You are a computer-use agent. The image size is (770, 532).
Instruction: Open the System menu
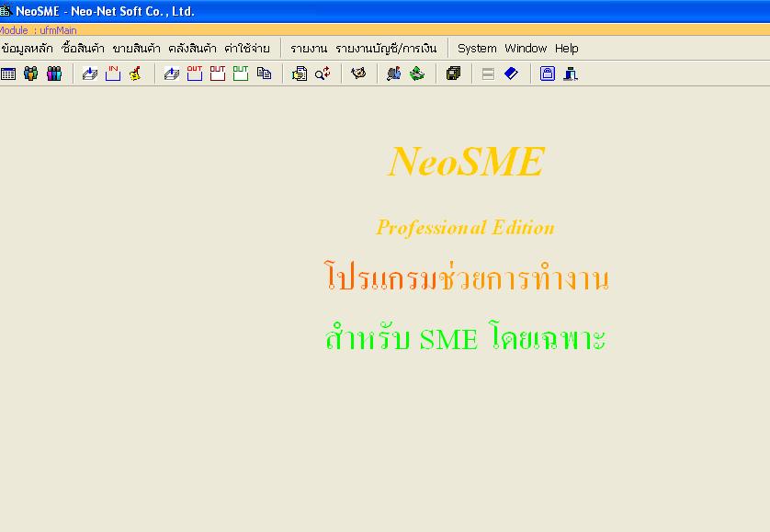tap(477, 49)
